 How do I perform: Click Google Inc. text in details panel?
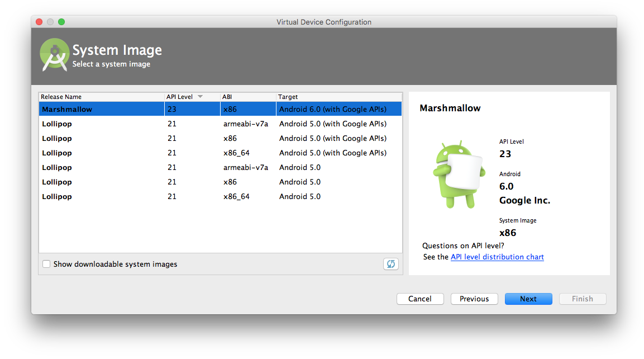coord(524,200)
